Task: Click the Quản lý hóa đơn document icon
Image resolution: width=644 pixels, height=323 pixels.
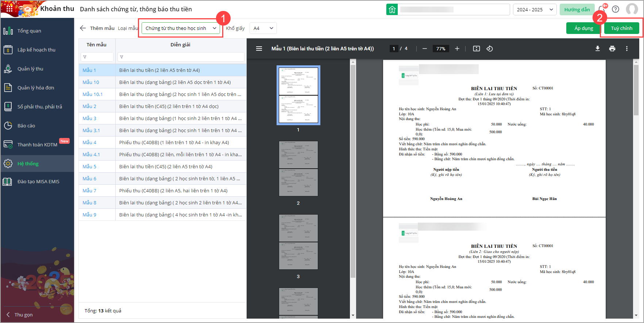Action: point(8,88)
